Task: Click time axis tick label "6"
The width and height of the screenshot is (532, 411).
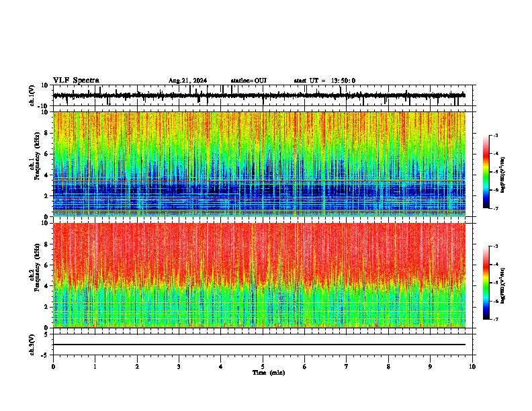Action: (305, 367)
